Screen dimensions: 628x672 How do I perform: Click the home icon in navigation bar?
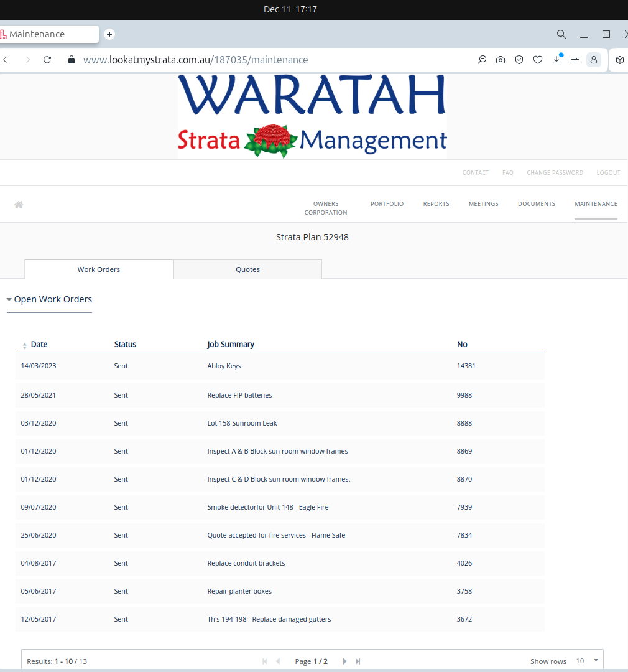tap(19, 205)
